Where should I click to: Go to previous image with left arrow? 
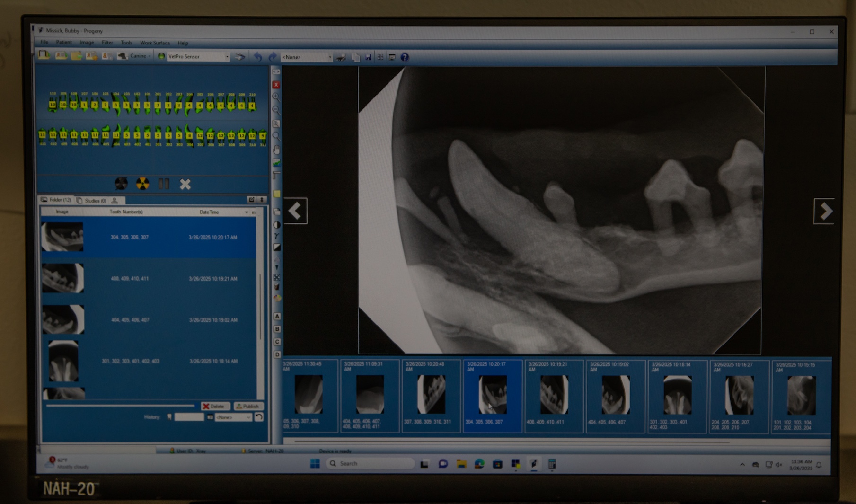(x=295, y=211)
